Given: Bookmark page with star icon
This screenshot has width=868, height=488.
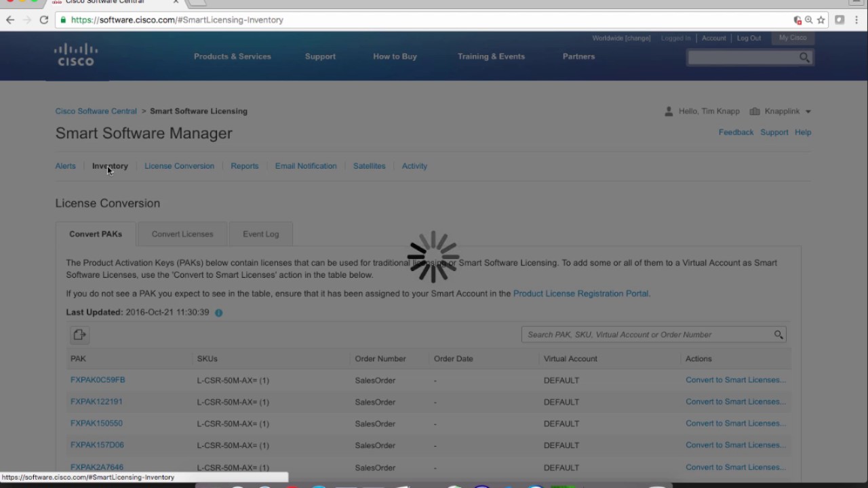Looking at the screenshot, I should [x=821, y=20].
